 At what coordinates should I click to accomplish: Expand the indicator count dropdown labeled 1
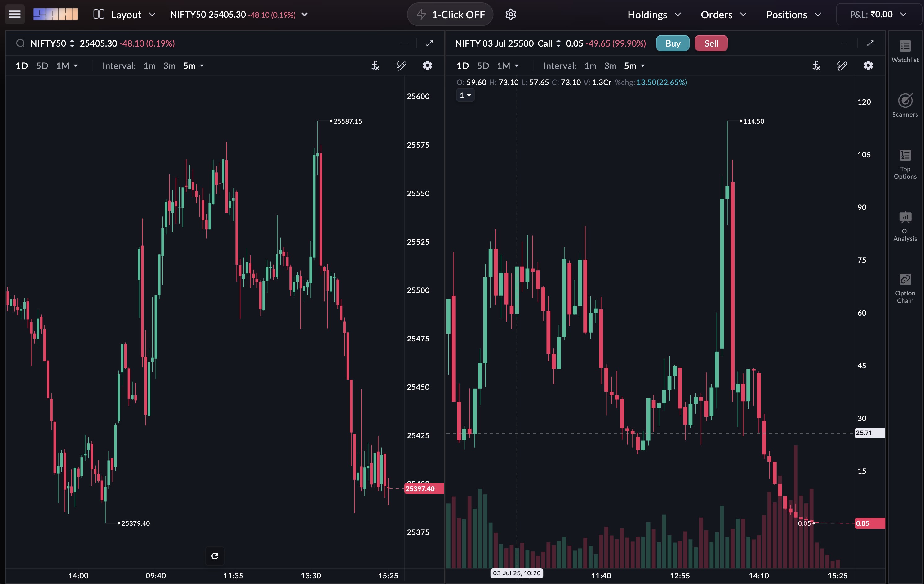(x=465, y=95)
